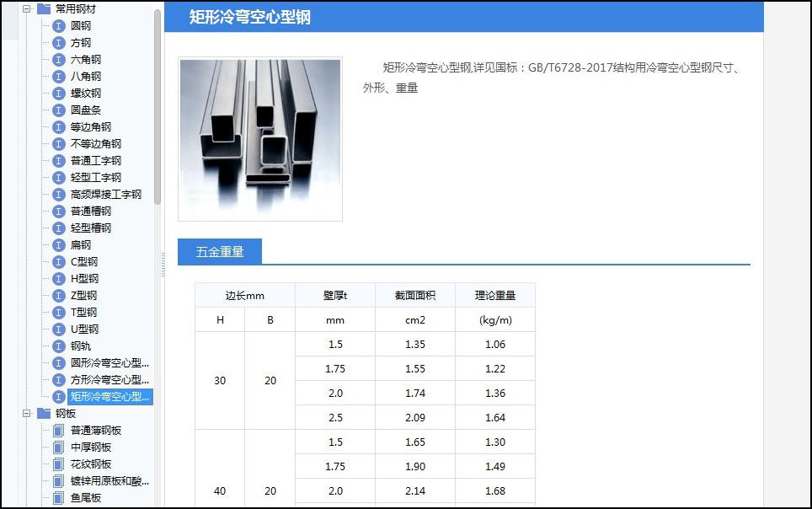Click the 常用钢材 folder icon
Viewport: 812px width, 509px height.
(x=44, y=8)
